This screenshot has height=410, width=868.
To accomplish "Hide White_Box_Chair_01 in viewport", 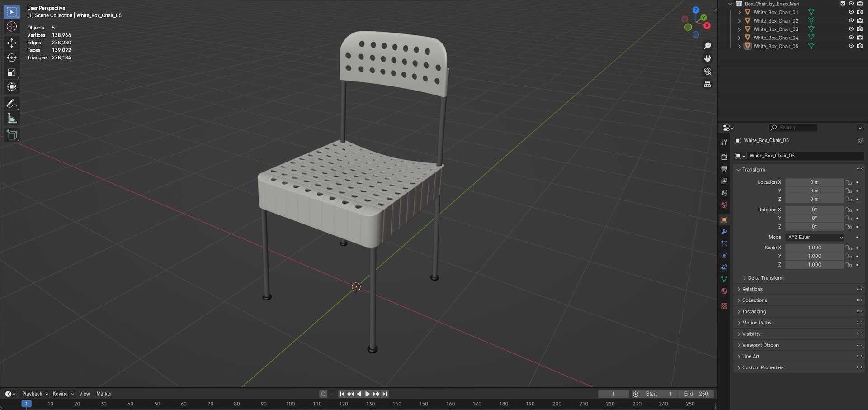I will click(x=851, y=12).
